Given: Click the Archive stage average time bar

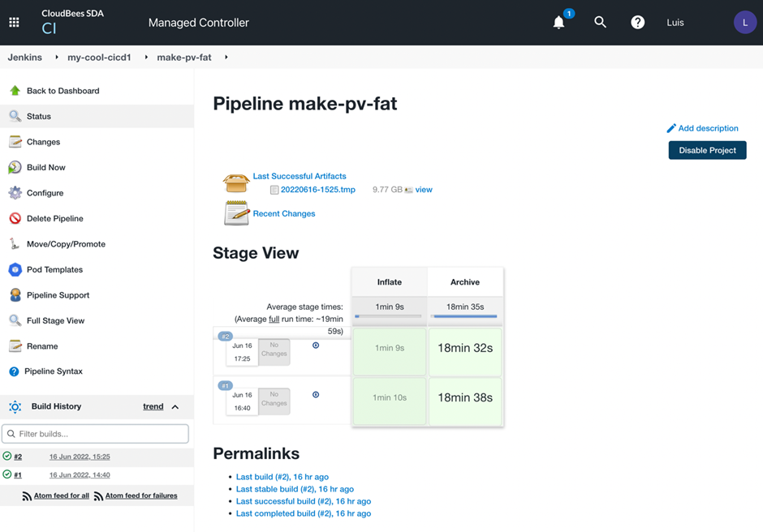Looking at the screenshot, I should 465,316.
